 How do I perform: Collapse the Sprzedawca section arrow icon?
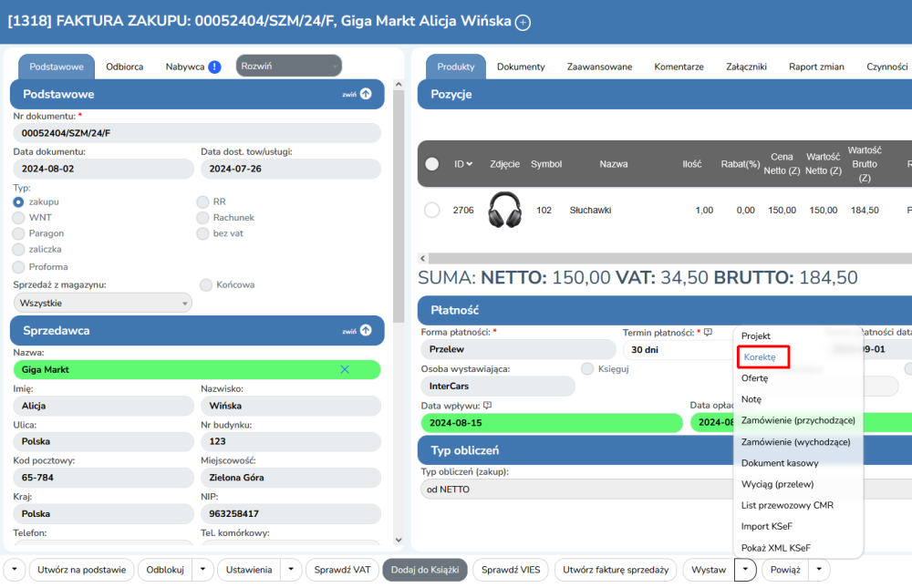366,331
